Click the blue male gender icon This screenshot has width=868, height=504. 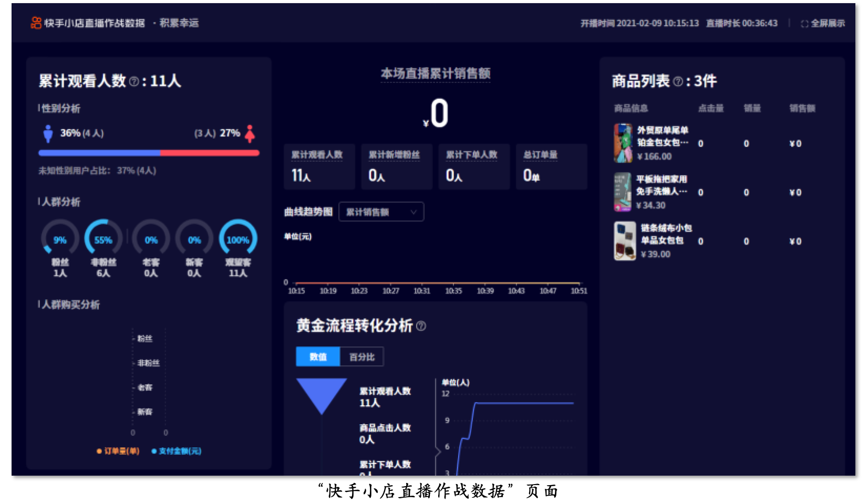pyautogui.click(x=48, y=133)
